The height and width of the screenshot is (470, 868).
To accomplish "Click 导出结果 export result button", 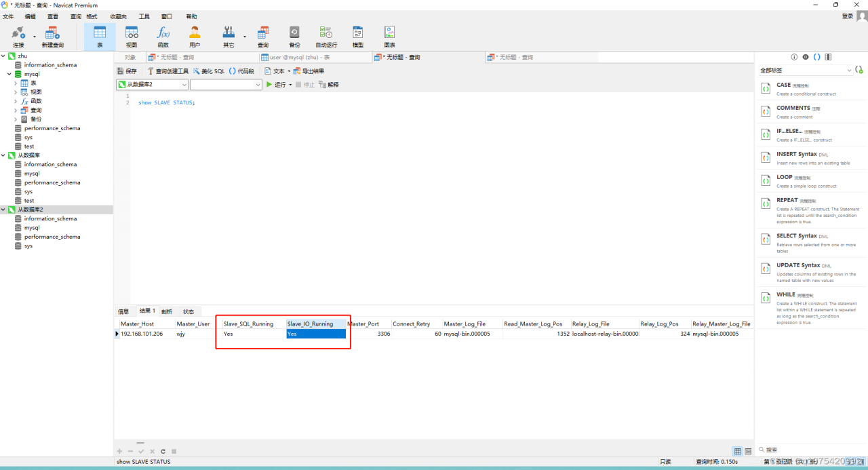I will 309,71.
